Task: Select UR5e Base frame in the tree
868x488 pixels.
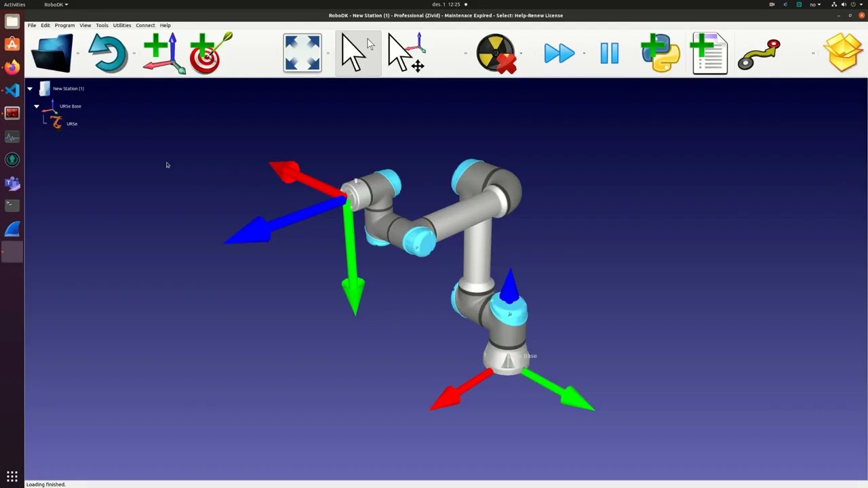Action: click(x=71, y=106)
